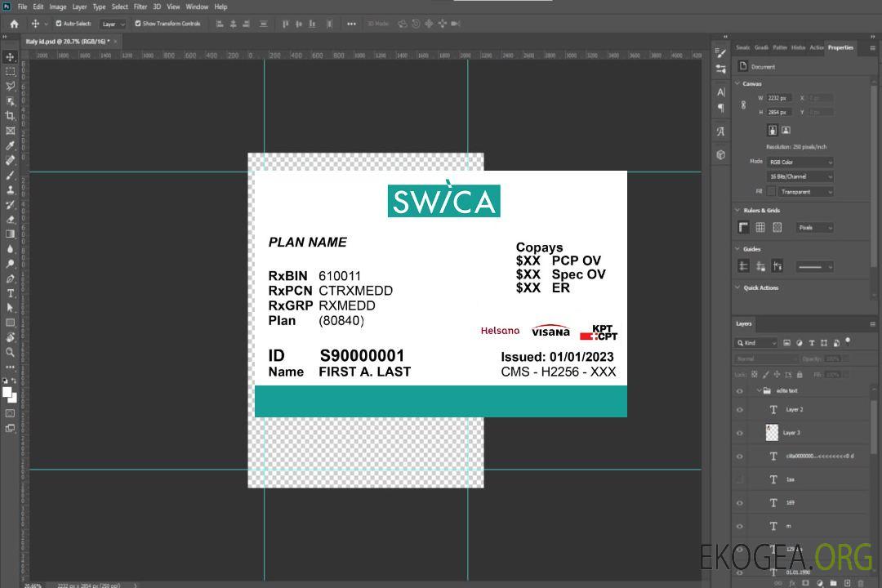
Task: Hide Layer 2 via its eye icon
Action: click(x=740, y=410)
